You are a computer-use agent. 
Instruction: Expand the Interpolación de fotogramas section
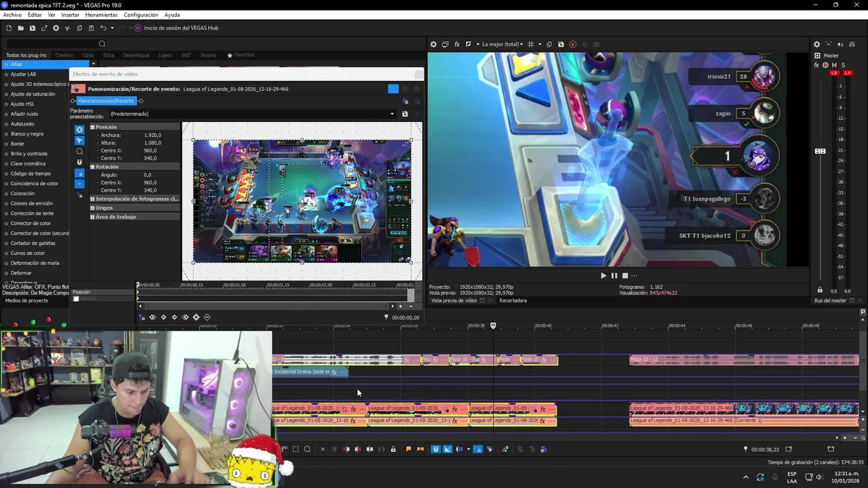coord(92,199)
